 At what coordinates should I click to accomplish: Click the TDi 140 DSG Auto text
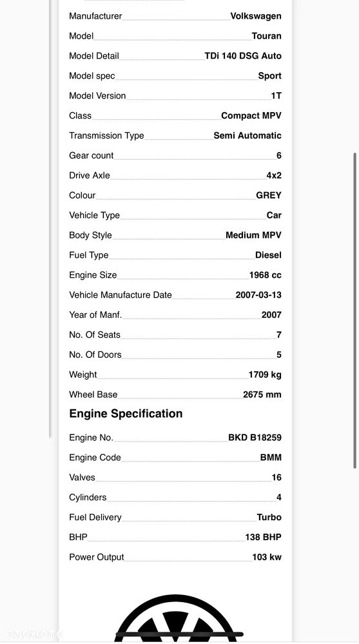click(243, 56)
